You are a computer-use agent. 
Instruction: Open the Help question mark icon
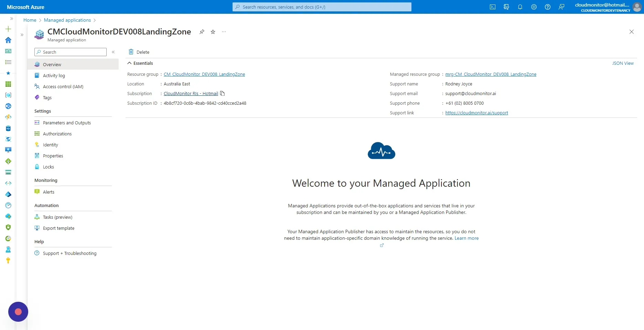[x=548, y=7]
